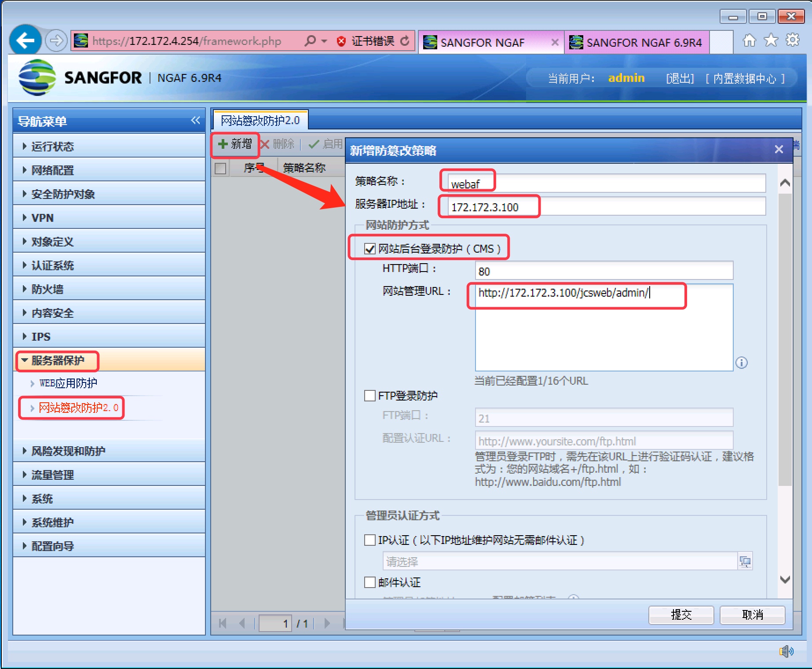
Task: Collapse the 服务器保护 menu
Action: point(109,360)
